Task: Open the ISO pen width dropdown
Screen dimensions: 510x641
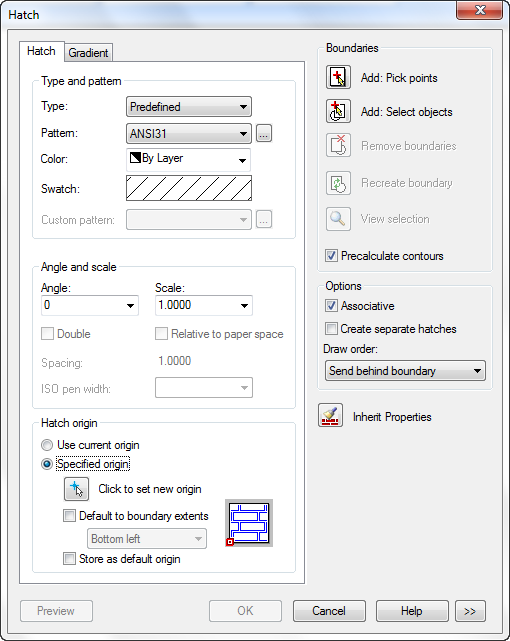Action: 204,388
